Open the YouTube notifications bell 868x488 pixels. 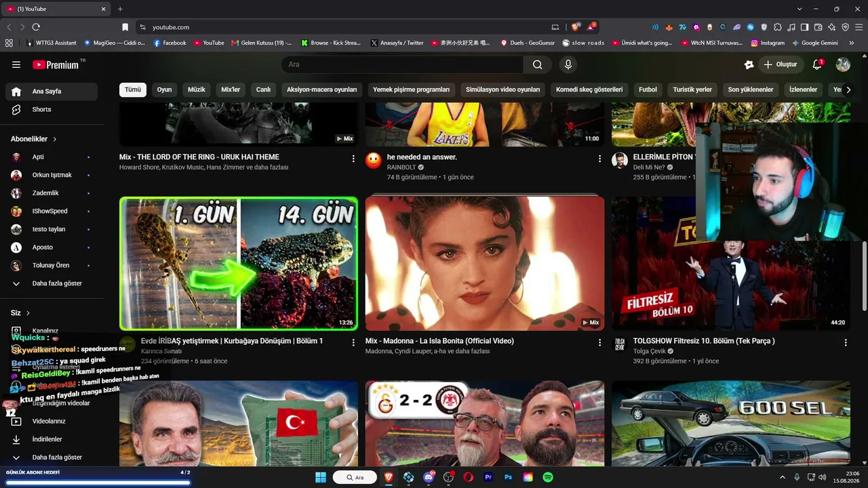click(x=817, y=64)
